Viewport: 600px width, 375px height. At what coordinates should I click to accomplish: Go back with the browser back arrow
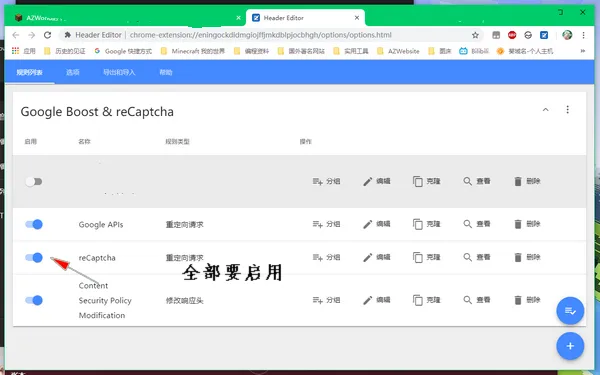(16, 35)
